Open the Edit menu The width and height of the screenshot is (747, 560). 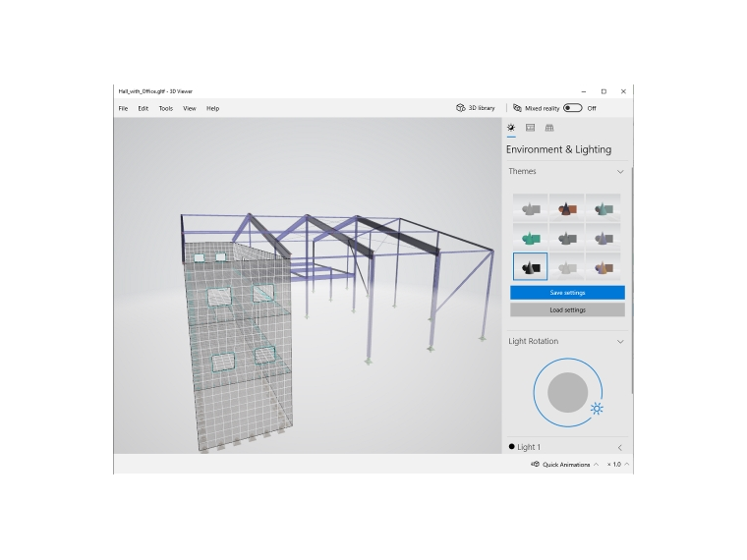coord(143,109)
